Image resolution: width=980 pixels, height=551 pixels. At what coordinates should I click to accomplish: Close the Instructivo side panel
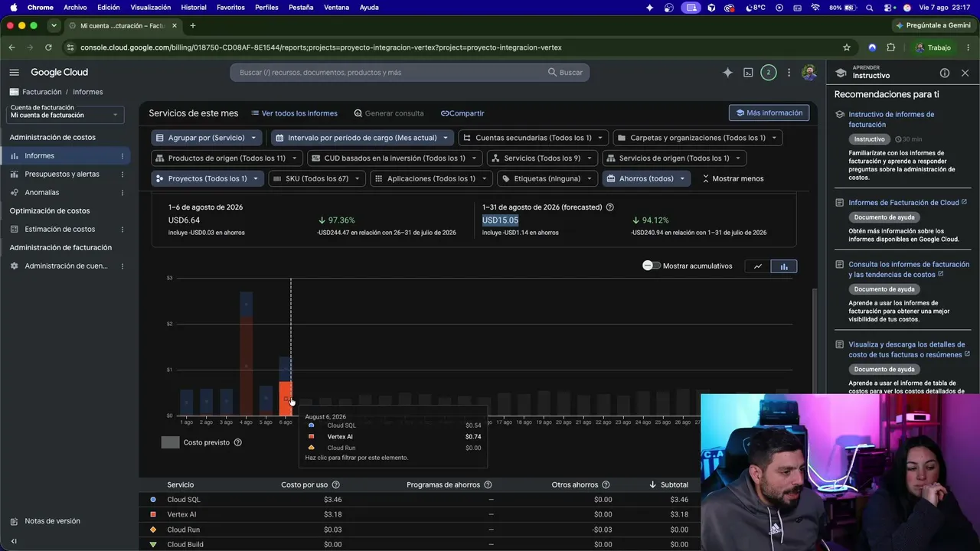(965, 73)
